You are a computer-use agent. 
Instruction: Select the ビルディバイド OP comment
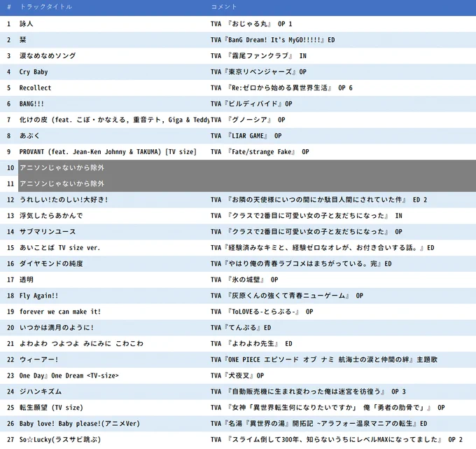point(251,104)
